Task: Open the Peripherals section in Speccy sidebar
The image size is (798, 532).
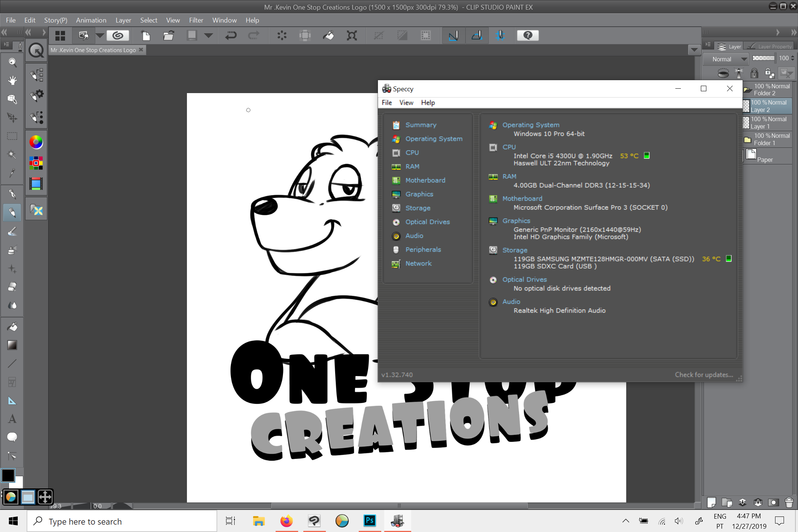Action: 423,249
